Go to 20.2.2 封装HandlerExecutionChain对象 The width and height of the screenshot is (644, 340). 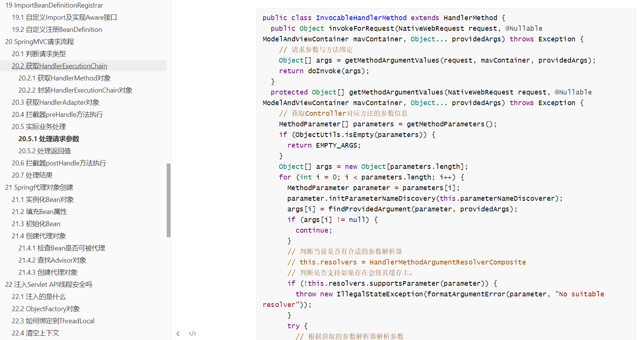[76, 90]
